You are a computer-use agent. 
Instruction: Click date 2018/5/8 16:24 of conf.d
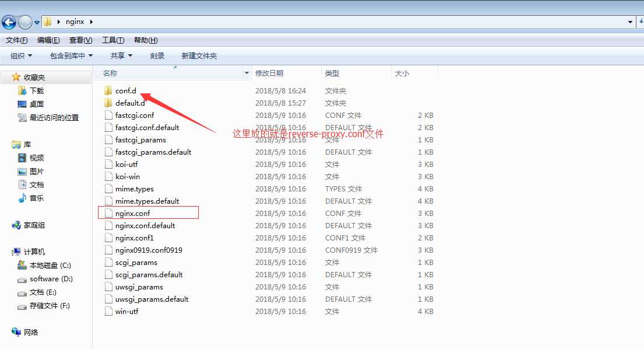pyautogui.click(x=280, y=90)
